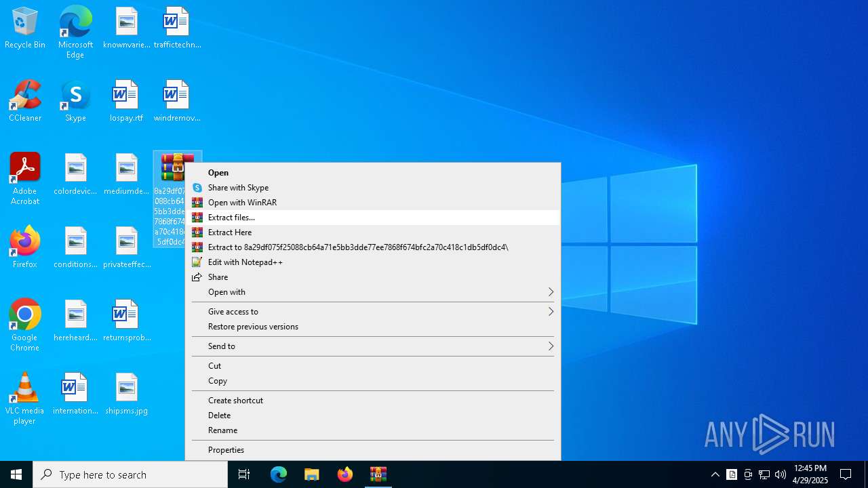
Task: Expand the Send to submenu
Action: tap(373, 346)
